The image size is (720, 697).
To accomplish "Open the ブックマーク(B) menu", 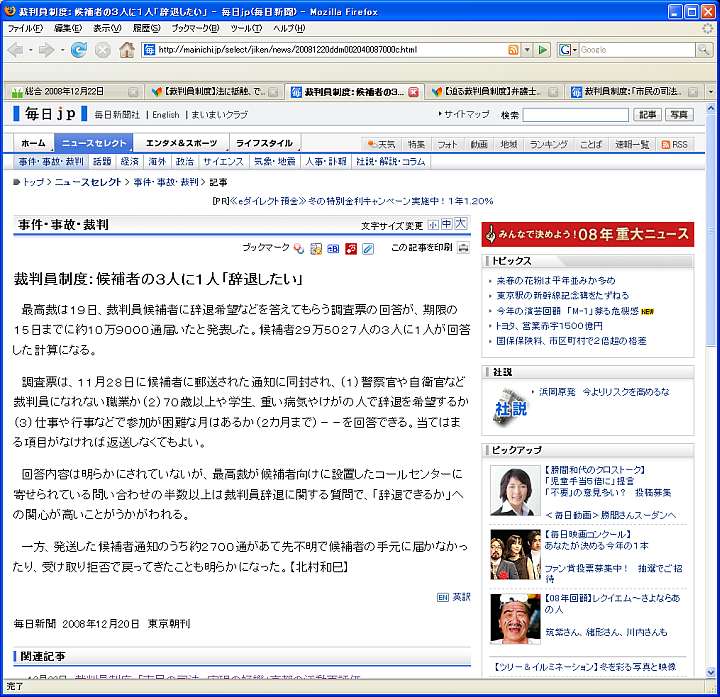I will 194,28.
